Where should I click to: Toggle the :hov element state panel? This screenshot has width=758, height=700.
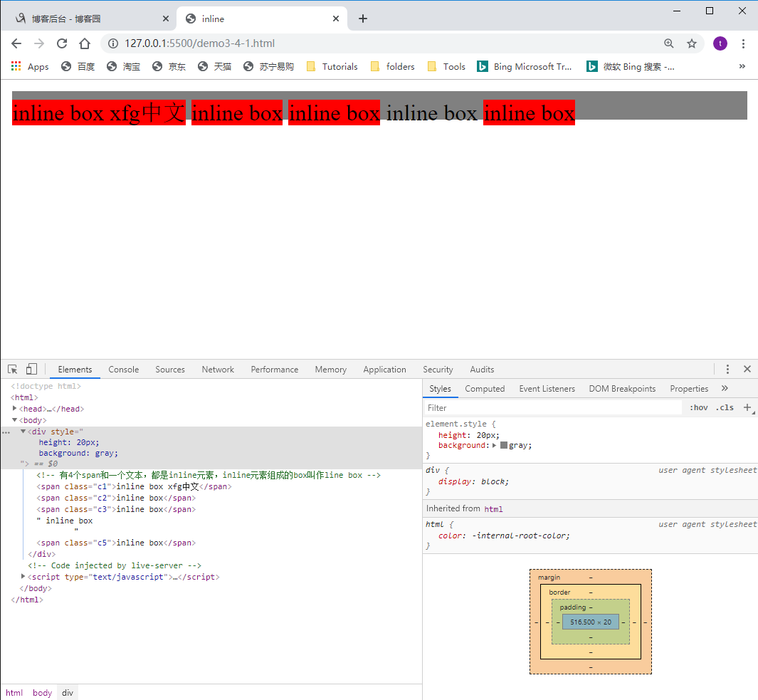(x=698, y=407)
